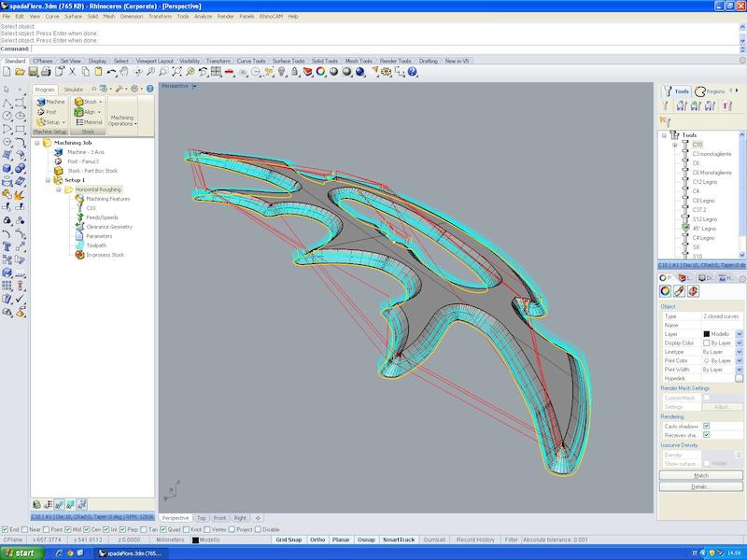The image size is (747, 560).
Task: Click the black Modello layer color swatch in Properties
Action: [707, 334]
